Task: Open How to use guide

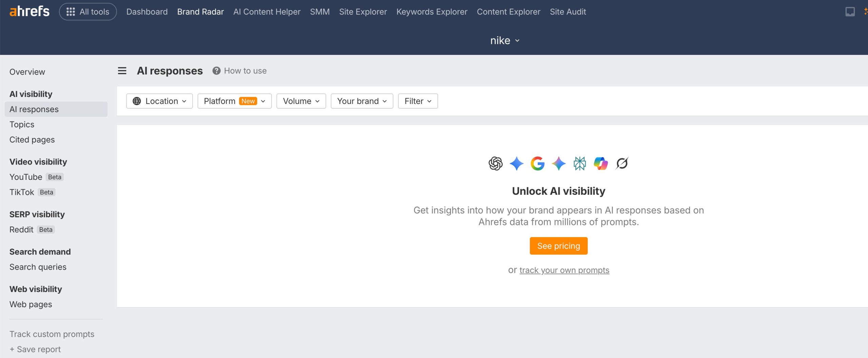Action: pos(245,71)
